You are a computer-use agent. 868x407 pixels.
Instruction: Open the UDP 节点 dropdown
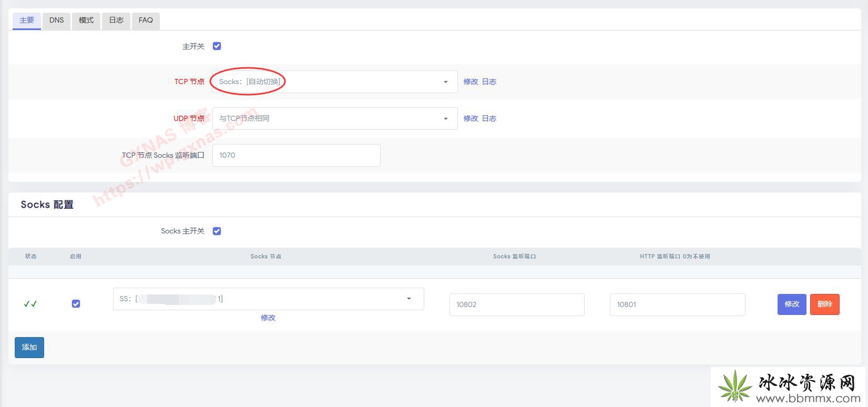(334, 119)
